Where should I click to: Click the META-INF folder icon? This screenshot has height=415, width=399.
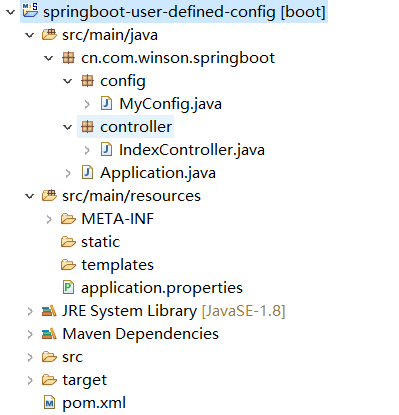click(68, 219)
